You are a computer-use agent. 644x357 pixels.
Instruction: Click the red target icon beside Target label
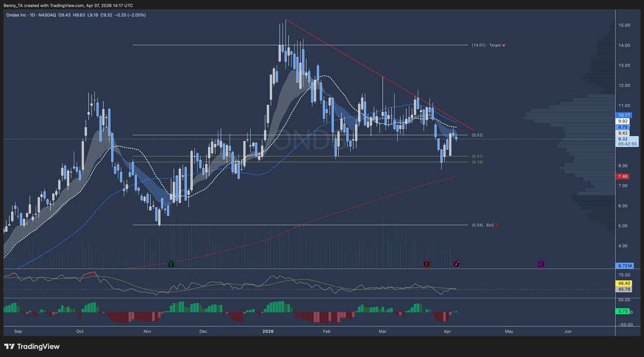tap(503, 45)
